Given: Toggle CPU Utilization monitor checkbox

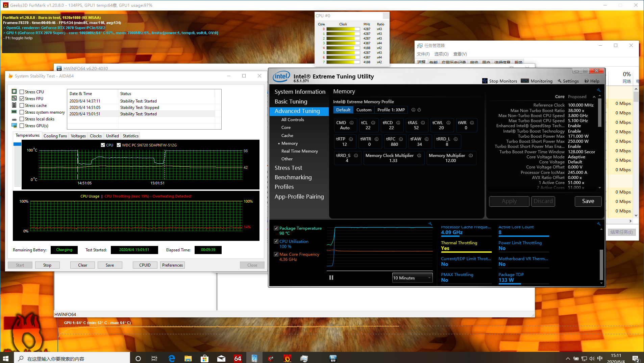Looking at the screenshot, I should pos(276,241).
